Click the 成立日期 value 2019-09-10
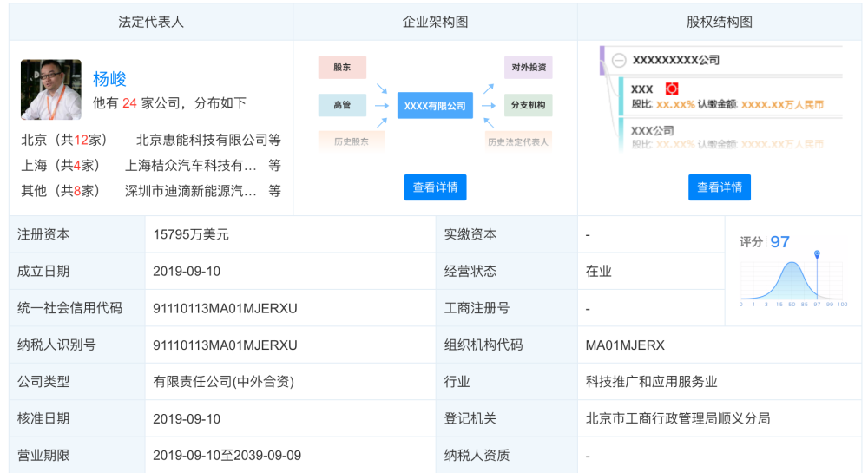 coord(187,271)
